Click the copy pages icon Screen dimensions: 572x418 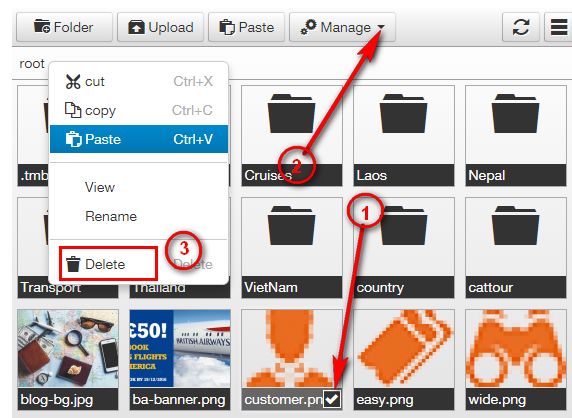point(73,110)
